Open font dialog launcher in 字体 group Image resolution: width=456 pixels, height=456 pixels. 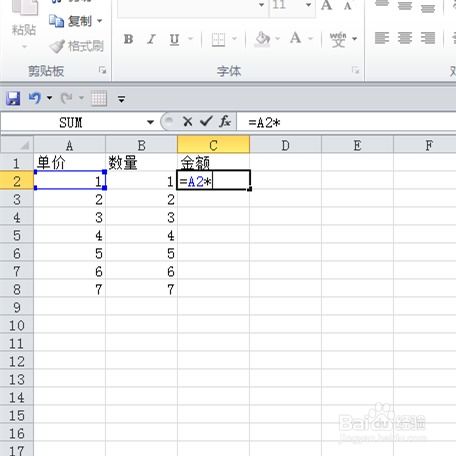(x=356, y=70)
